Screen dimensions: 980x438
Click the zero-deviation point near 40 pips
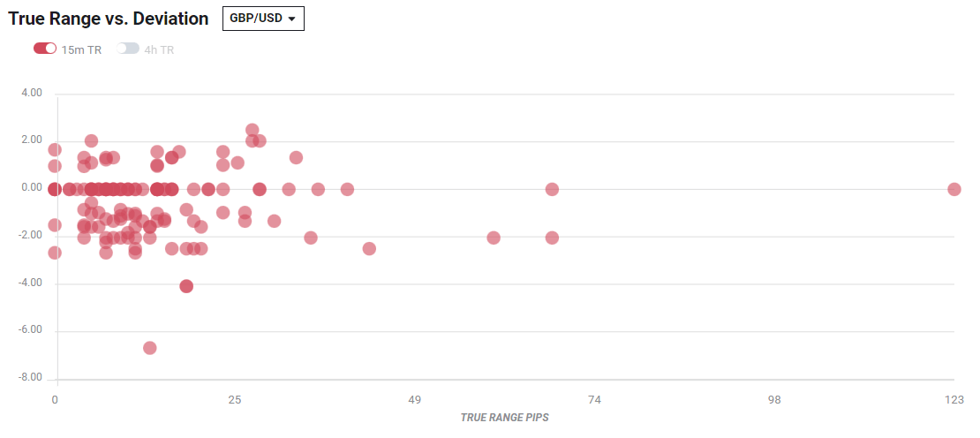[347, 189]
